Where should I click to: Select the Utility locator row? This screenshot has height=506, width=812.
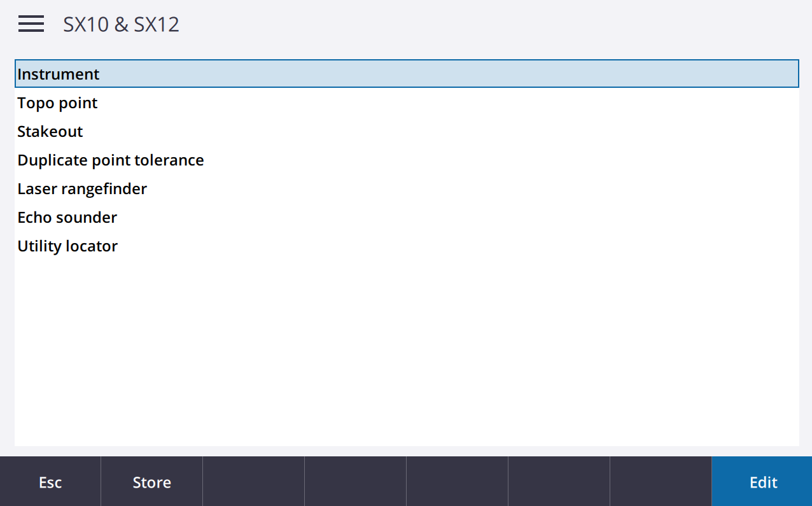click(407, 246)
